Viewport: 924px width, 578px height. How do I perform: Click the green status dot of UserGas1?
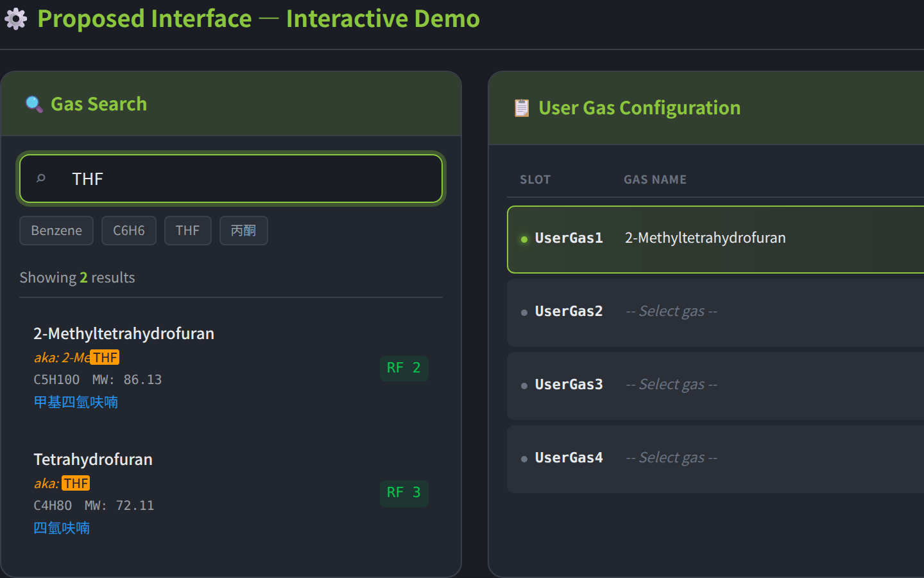point(524,240)
